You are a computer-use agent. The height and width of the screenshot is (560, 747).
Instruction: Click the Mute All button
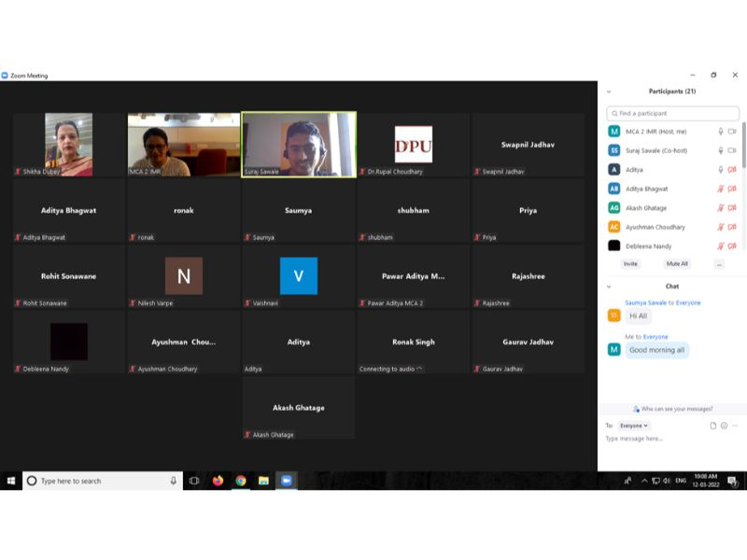tap(677, 264)
